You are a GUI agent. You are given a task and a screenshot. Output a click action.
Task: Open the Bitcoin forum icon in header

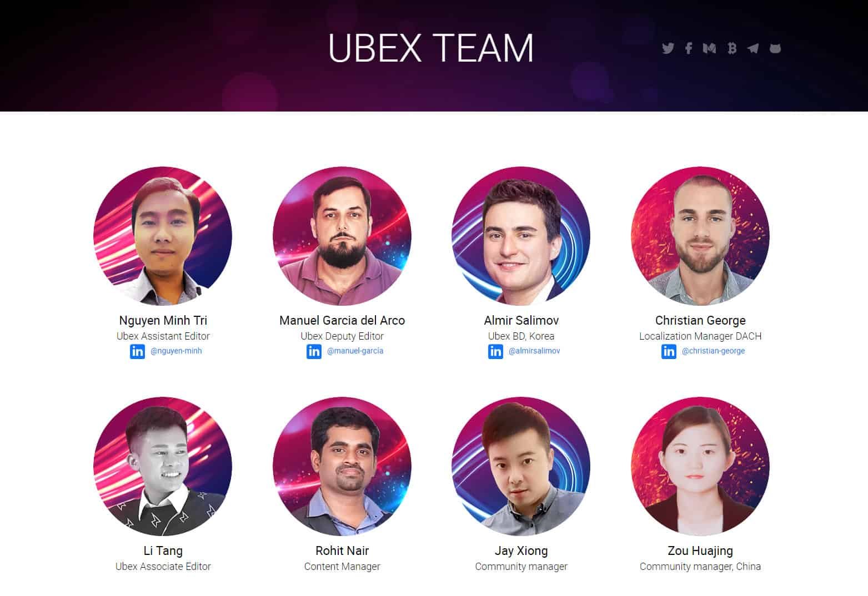coord(732,48)
